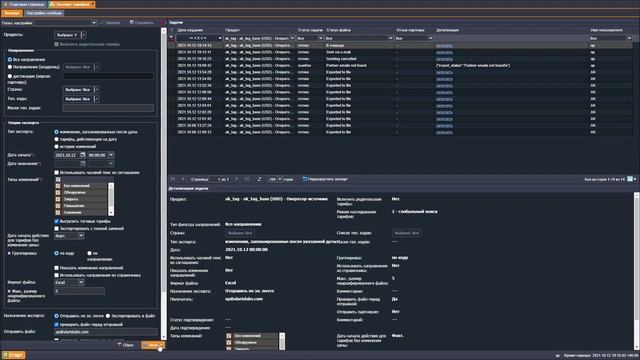Select 'tariffs effective on date' export type
This screenshot has width=640, height=360.
(56, 139)
